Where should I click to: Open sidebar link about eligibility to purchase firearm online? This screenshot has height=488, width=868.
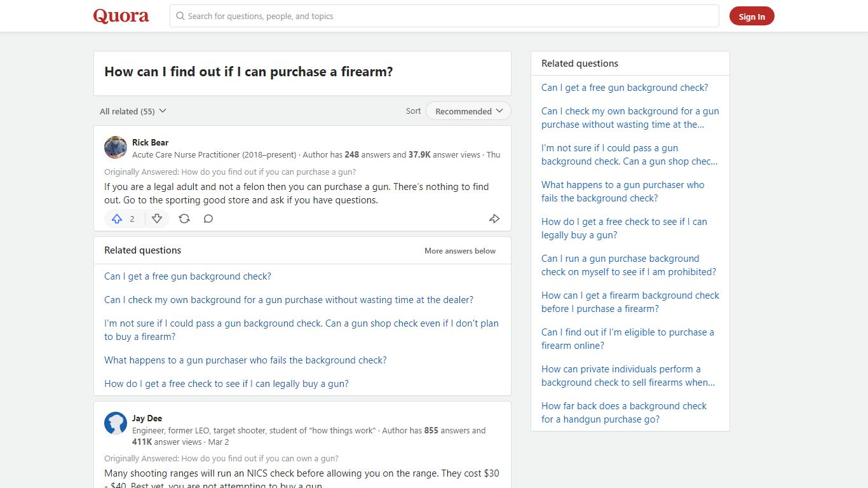628,339
